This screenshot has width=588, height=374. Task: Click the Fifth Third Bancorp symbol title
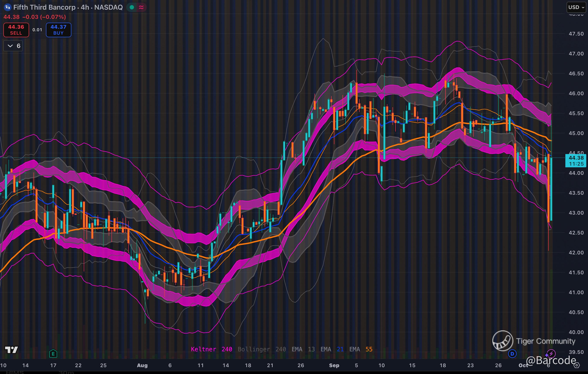pos(44,7)
